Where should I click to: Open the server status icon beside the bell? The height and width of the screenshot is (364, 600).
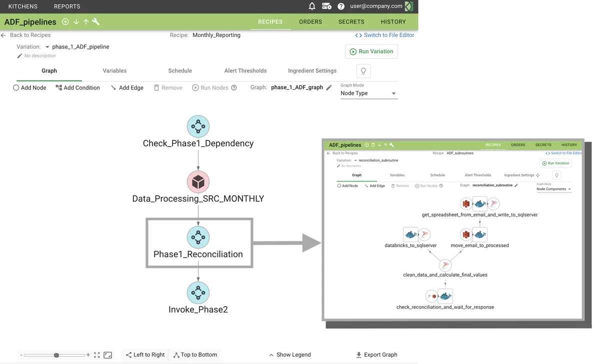coord(326,6)
